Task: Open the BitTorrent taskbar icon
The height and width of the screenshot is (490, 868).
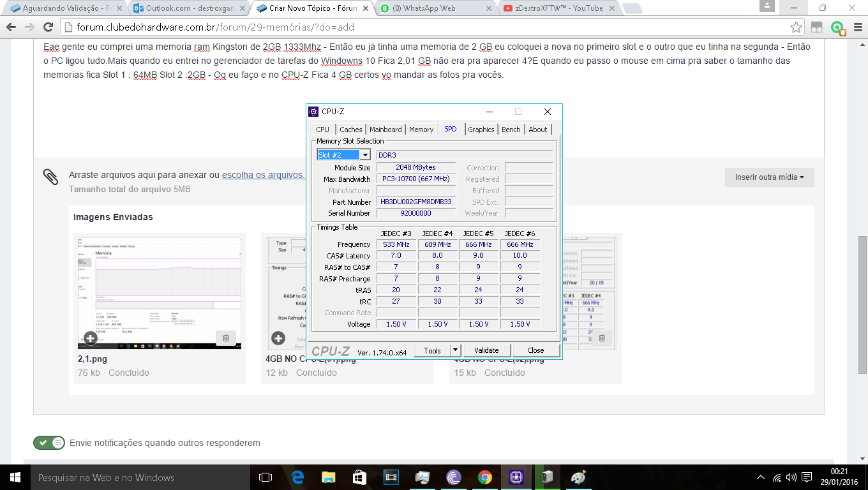Action: [x=454, y=477]
